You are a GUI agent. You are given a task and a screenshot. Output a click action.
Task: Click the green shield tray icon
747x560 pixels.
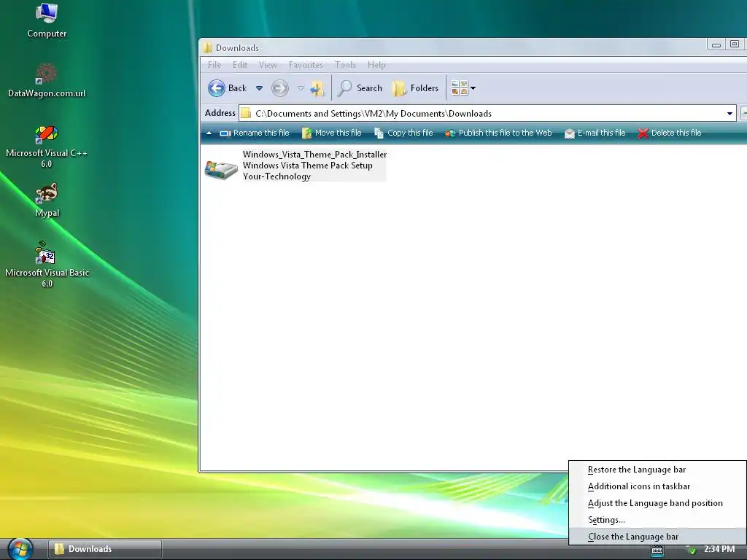692,550
